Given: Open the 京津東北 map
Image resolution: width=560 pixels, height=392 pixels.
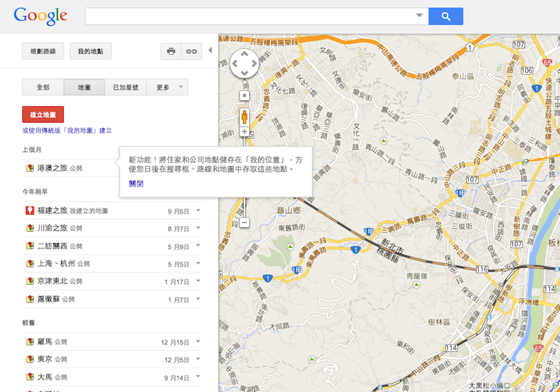Looking at the screenshot, I should (x=52, y=281).
